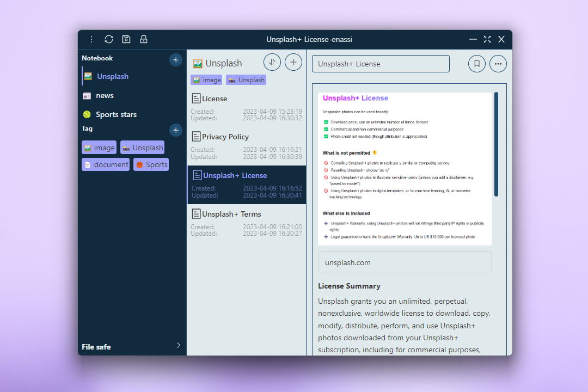Open the vertical three-dot menu
This screenshot has height=392, width=588.
(91, 39)
